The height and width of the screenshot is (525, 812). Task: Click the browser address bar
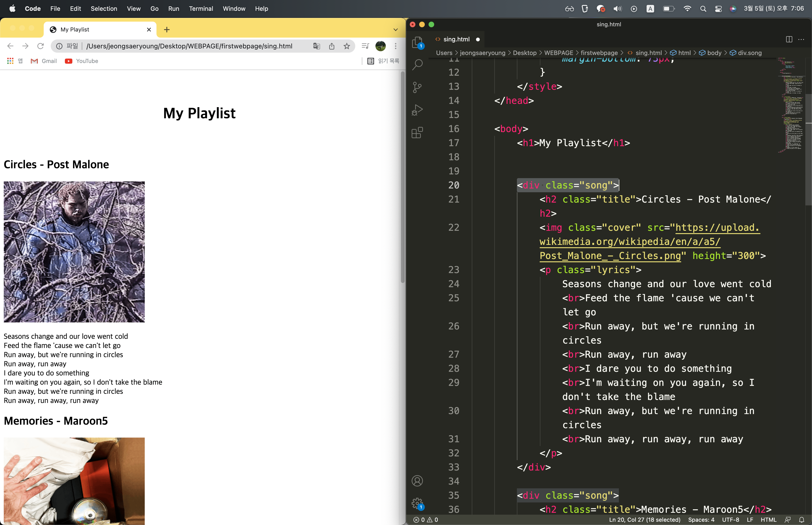tap(189, 46)
